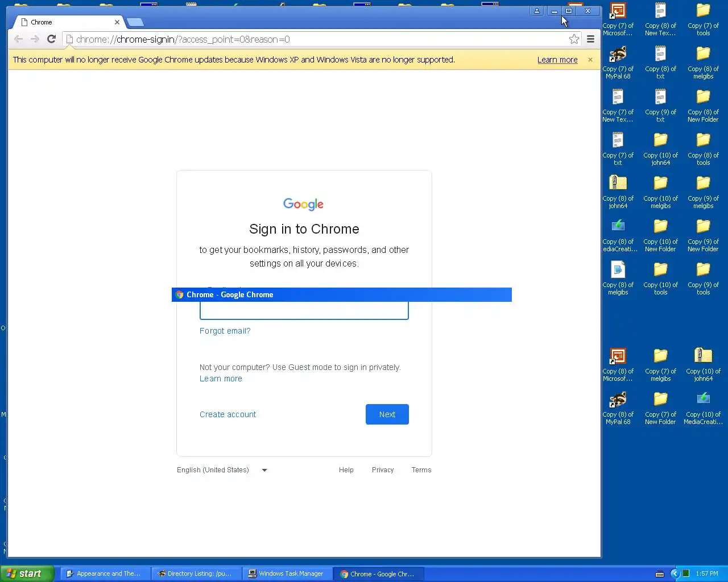This screenshot has width=728, height=582.
Task: Select Copy (8) of MyPal 68 icon
Action: click(x=618, y=409)
